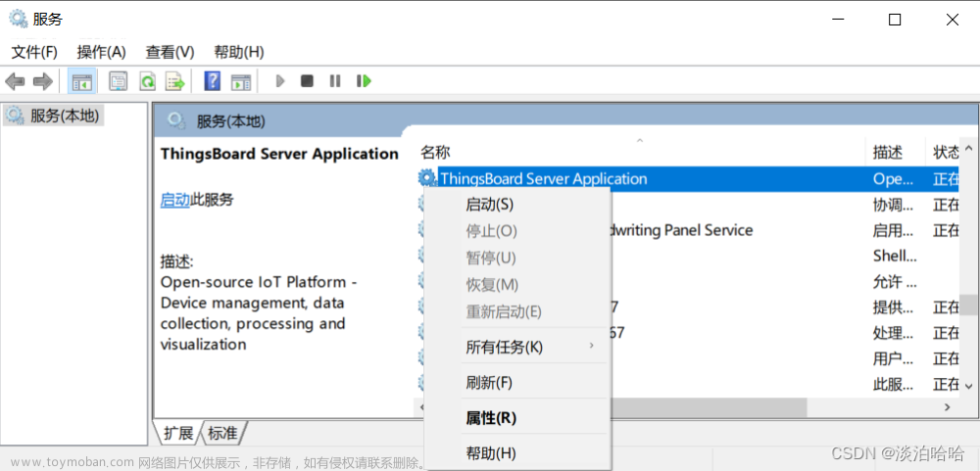Choose 帮助(H) in the context menu
The image size is (980, 471).
click(516, 452)
